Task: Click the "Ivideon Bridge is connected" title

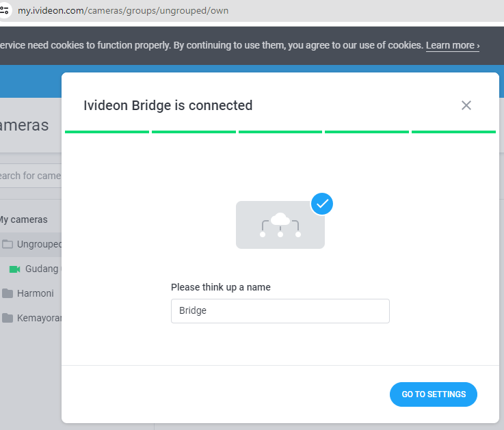Action: (168, 105)
